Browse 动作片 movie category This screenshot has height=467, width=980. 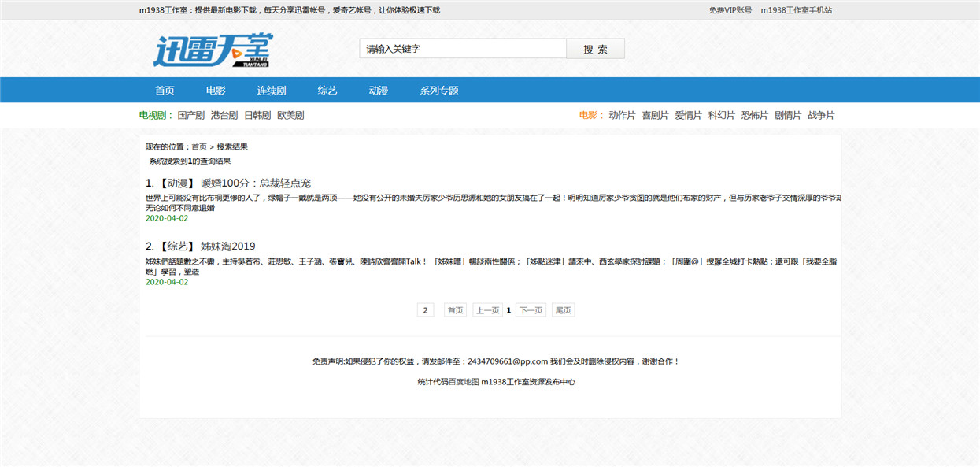[x=622, y=115]
